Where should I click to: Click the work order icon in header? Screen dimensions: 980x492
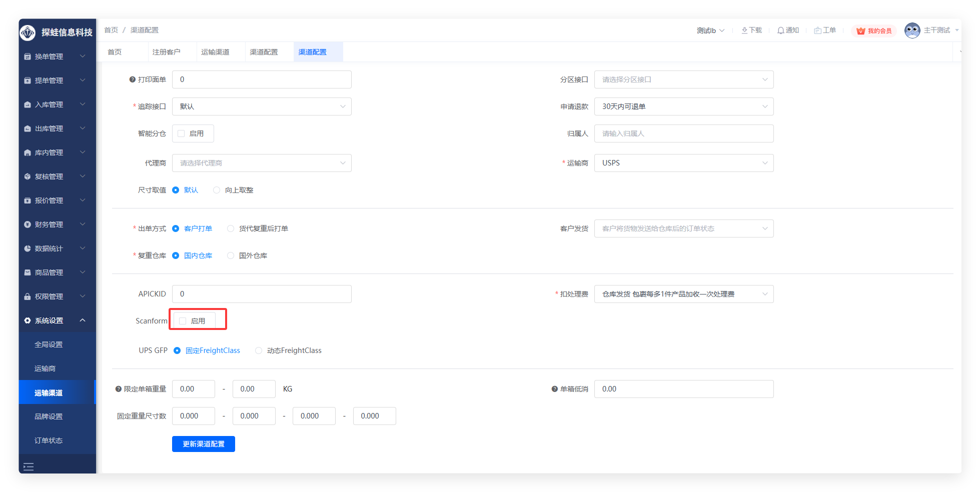point(817,30)
